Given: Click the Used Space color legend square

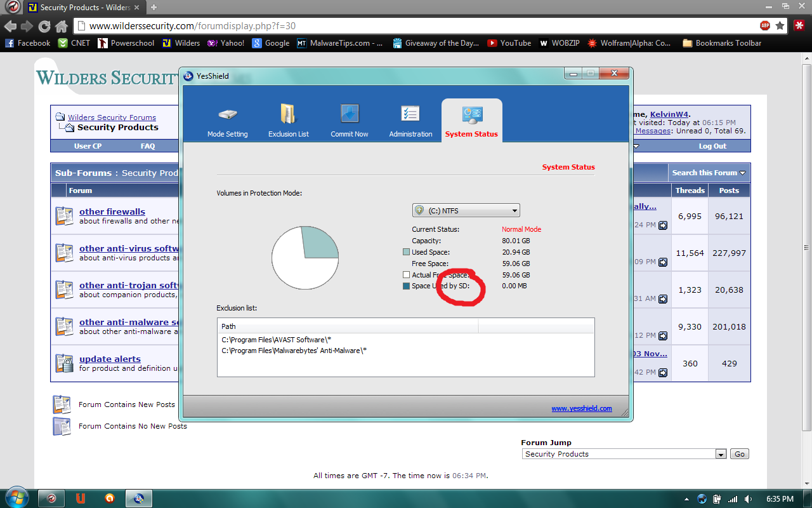Looking at the screenshot, I should 406,252.
